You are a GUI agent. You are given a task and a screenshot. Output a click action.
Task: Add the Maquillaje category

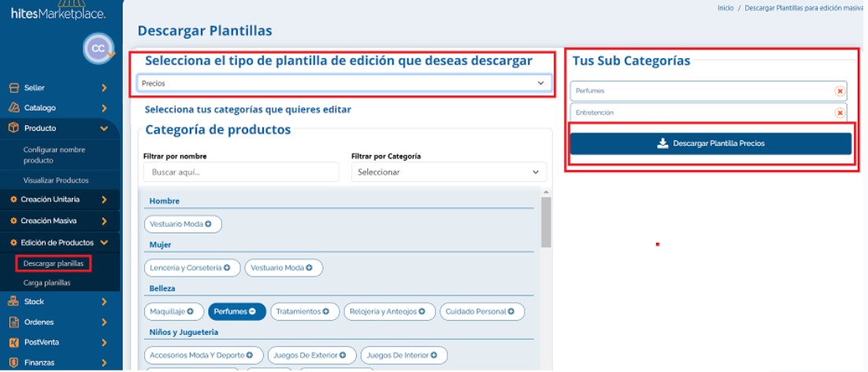pyautogui.click(x=174, y=311)
